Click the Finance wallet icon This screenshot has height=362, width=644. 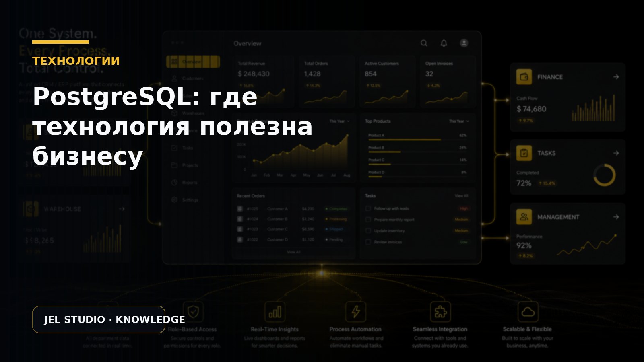(x=524, y=76)
